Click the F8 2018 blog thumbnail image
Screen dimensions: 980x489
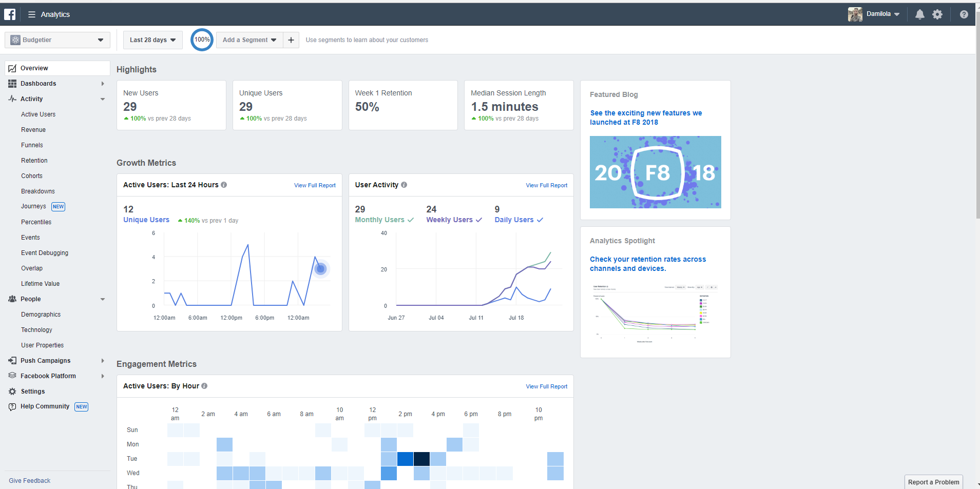656,172
